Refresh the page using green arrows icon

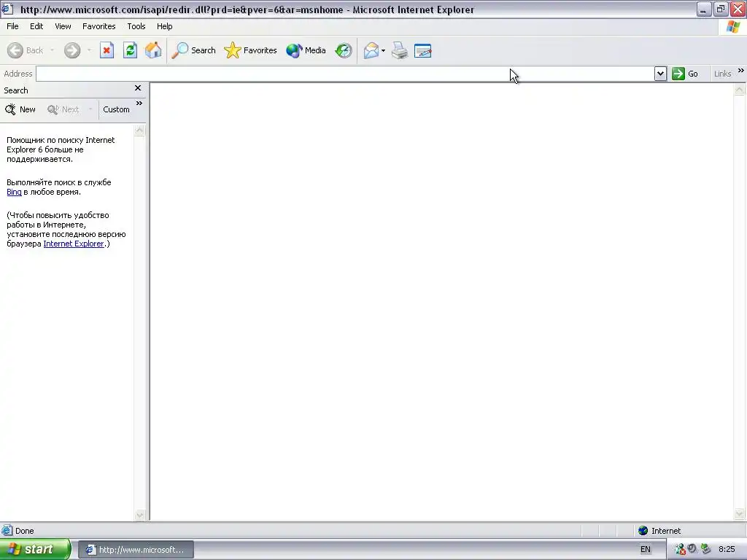[x=130, y=50]
